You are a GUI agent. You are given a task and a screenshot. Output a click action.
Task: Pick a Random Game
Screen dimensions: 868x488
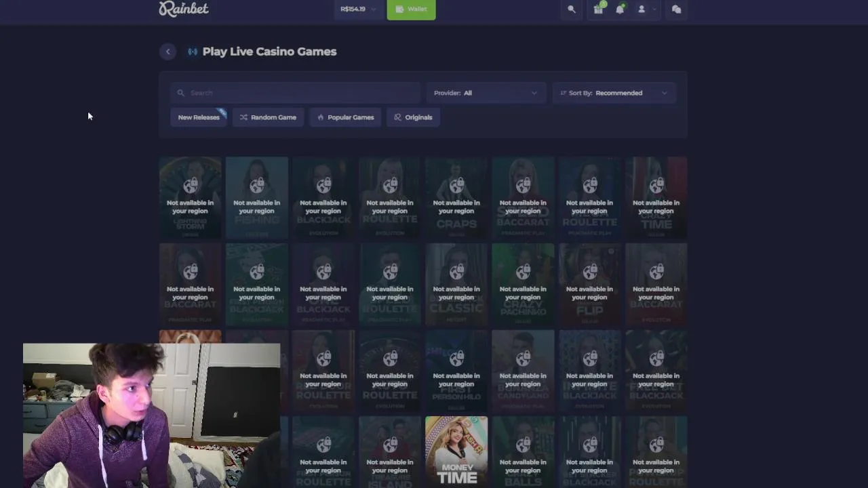coord(268,117)
